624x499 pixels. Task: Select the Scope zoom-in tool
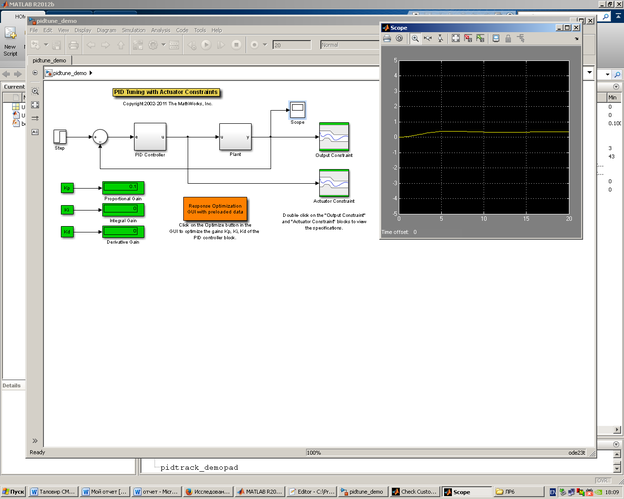tap(416, 38)
